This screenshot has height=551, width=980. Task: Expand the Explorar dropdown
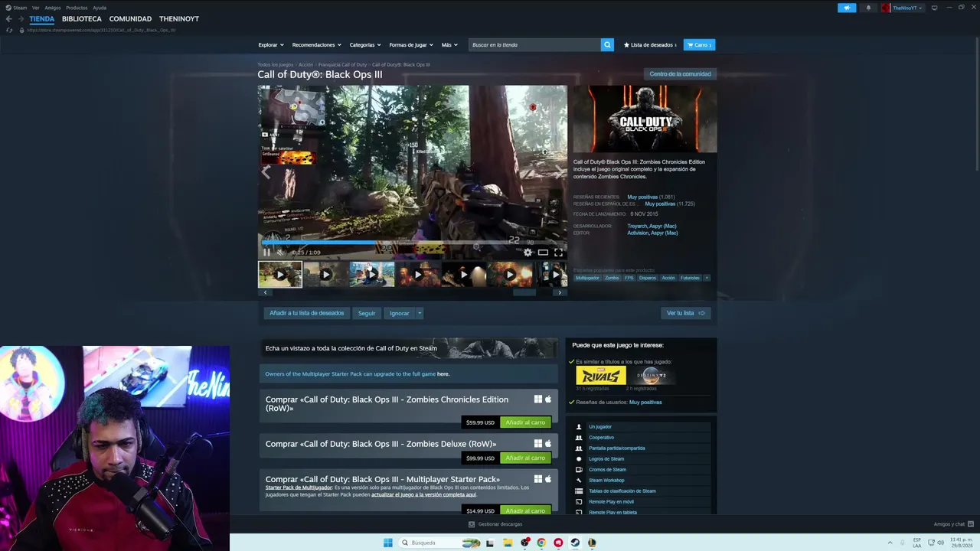[x=271, y=45]
